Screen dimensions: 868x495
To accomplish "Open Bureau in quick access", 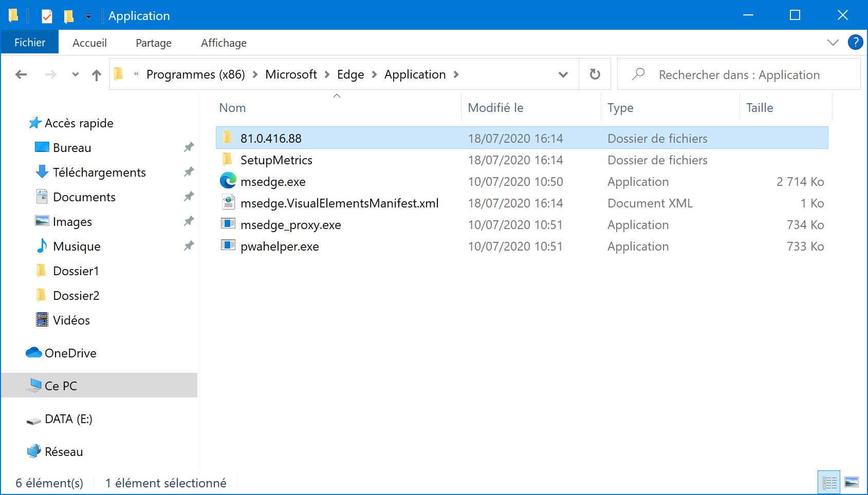I will click(x=72, y=148).
